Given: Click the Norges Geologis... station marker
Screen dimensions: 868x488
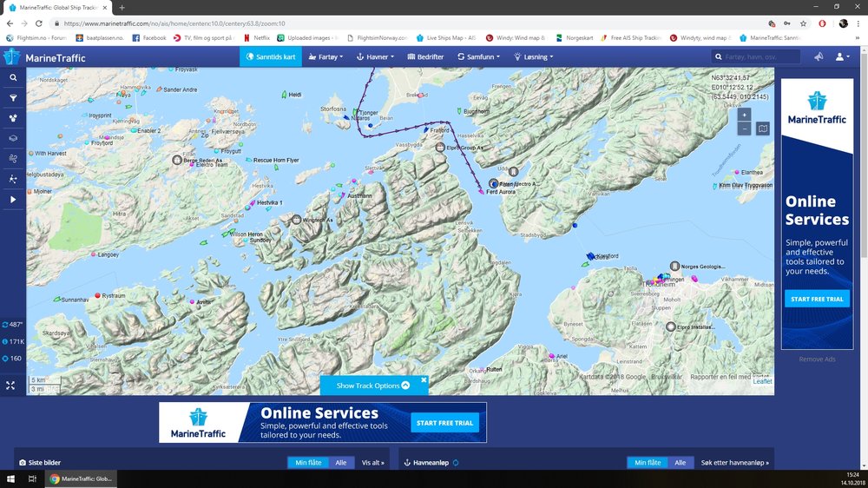Looking at the screenshot, I should [674, 267].
